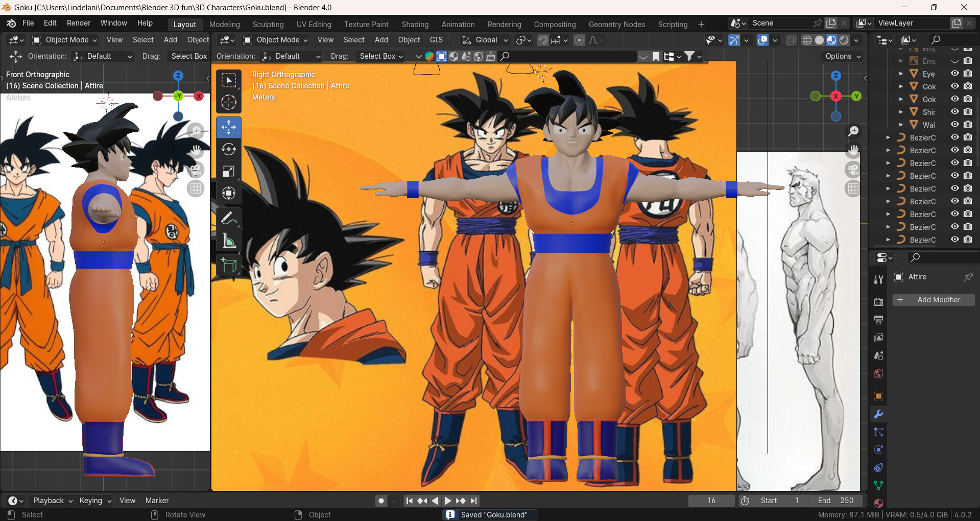The width and height of the screenshot is (980, 521).
Task: Open the GIS menu in viewport header
Action: [436, 40]
